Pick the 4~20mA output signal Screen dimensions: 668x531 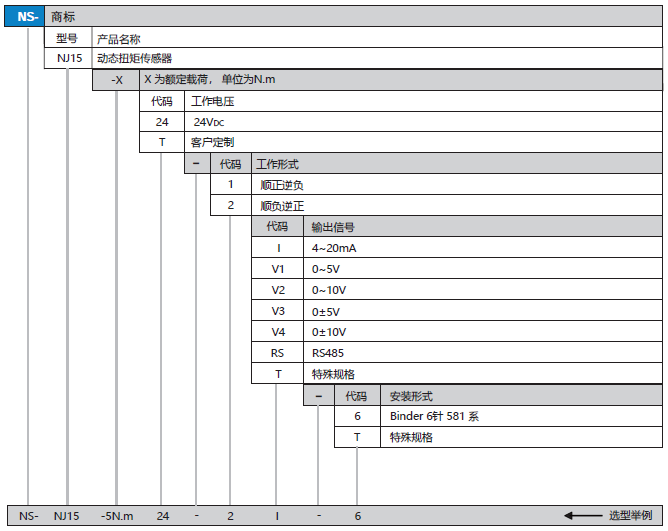pyautogui.click(x=333, y=248)
